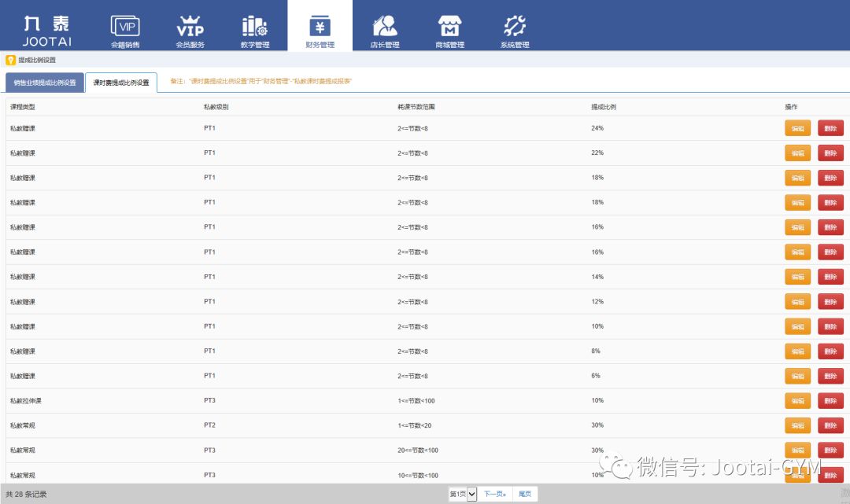Open the 第1页 page dropdown
This screenshot has height=504, width=850.
(x=463, y=494)
